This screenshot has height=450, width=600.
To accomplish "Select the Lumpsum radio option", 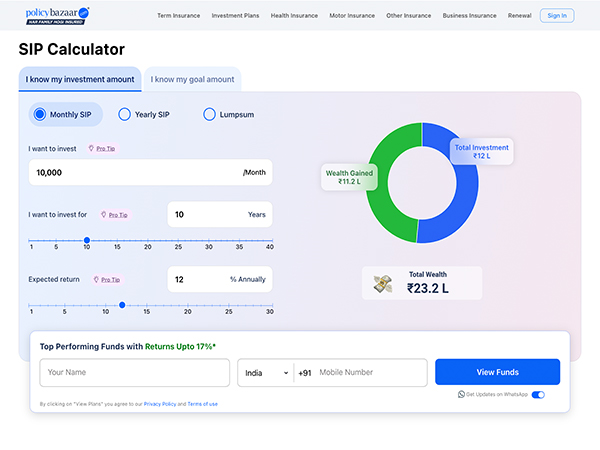I will point(210,114).
